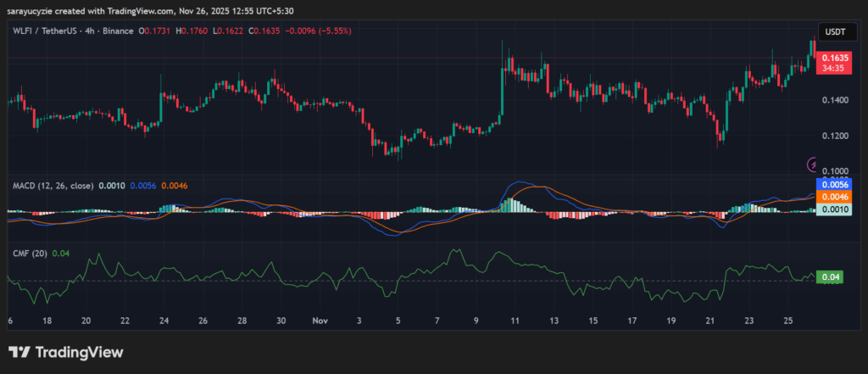Screen dimensions: 868x374
Task: Click date 11 on the time axis
Action: 515,322
